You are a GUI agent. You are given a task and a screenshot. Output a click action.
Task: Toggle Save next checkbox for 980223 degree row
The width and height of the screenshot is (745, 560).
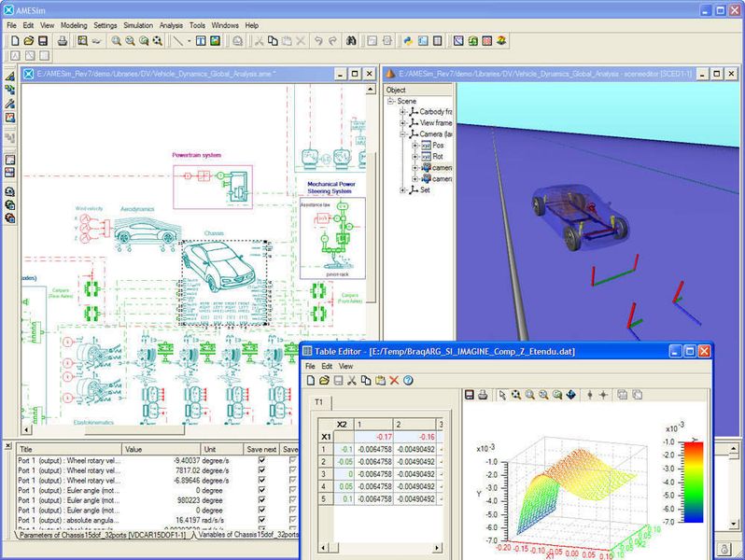click(261, 500)
